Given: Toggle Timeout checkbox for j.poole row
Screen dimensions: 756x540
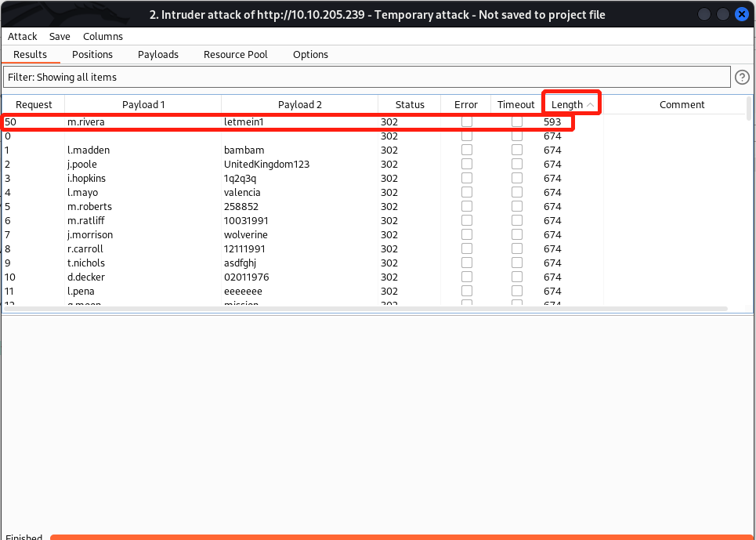Looking at the screenshot, I should [517, 165].
